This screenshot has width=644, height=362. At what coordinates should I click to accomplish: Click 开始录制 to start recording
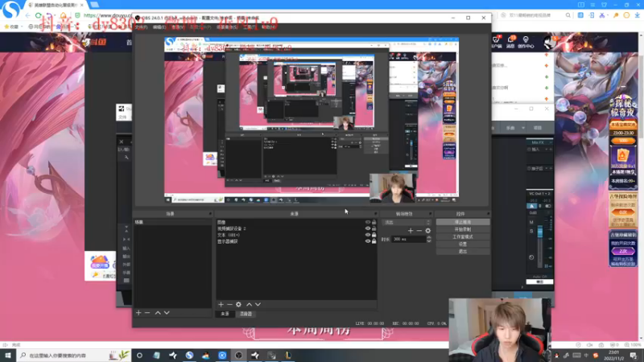point(463,229)
